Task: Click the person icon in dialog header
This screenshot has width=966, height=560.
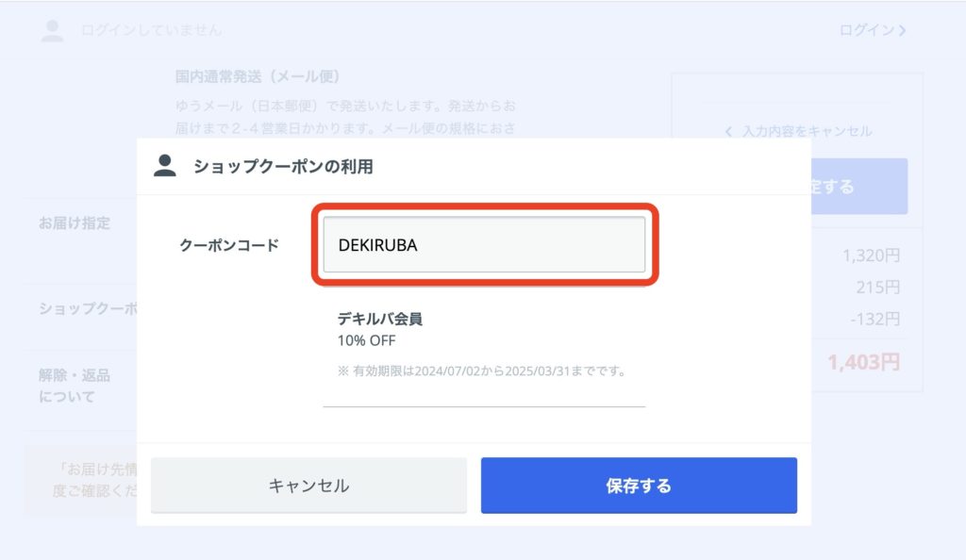Action: point(164,166)
